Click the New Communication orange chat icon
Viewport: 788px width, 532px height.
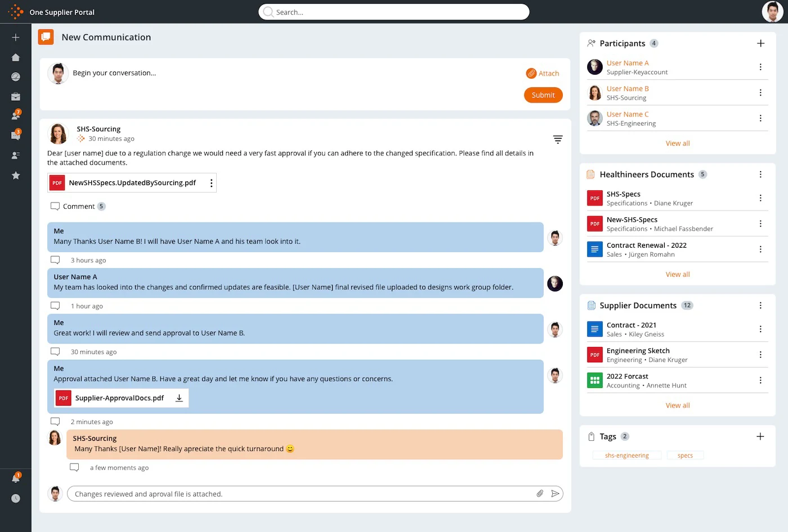point(46,37)
